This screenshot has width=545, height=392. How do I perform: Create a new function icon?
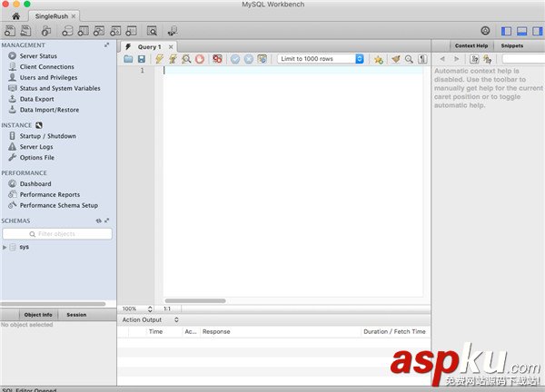click(131, 31)
